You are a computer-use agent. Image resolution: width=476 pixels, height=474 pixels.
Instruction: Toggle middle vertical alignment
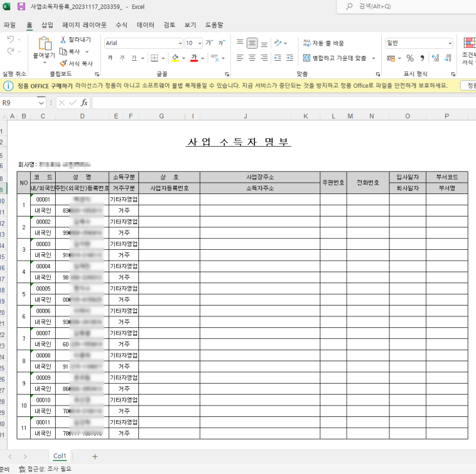[x=252, y=43]
